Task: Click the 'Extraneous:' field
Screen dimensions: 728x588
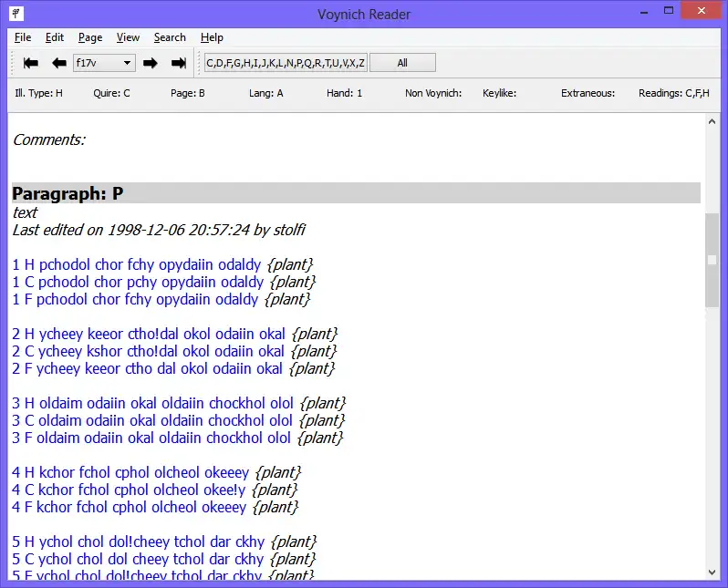Action: [x=588, y=93]
